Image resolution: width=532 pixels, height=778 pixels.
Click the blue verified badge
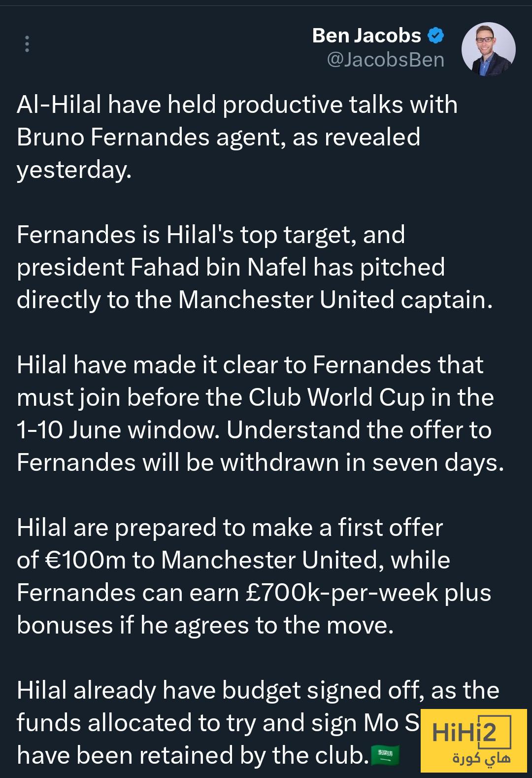click(436, 35)
